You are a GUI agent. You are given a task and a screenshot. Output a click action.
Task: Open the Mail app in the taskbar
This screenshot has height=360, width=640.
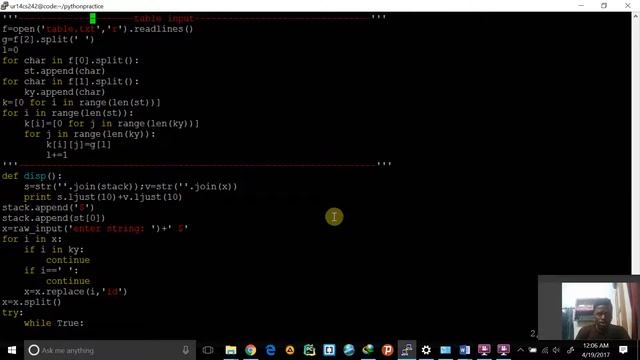tap(446, 350)
